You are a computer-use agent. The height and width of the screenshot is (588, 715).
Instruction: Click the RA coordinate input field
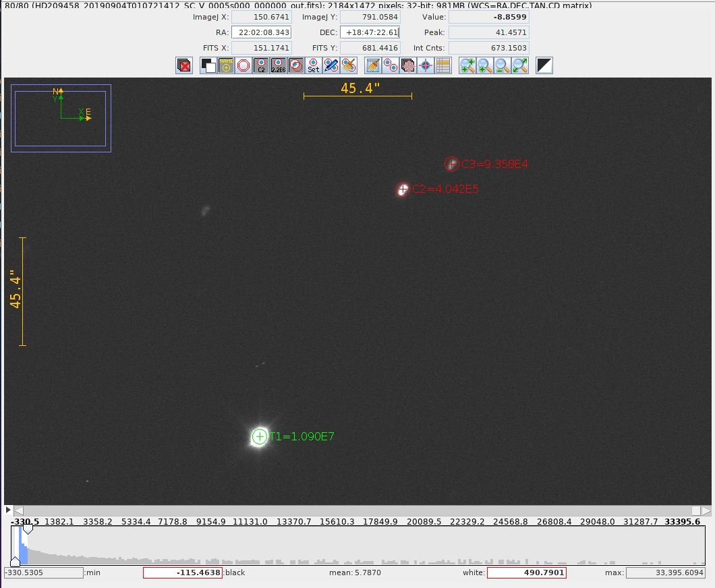coord(261,32)
